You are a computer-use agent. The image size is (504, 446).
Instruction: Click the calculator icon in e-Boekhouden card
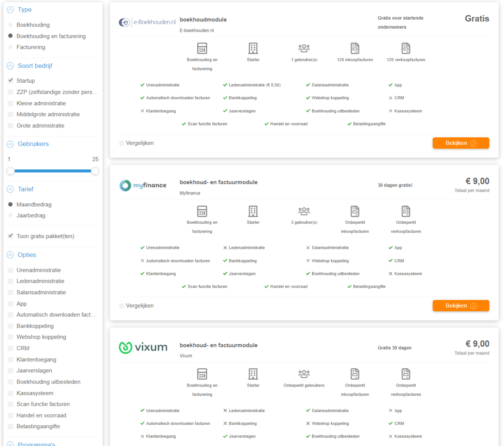[x=202, y=48]
